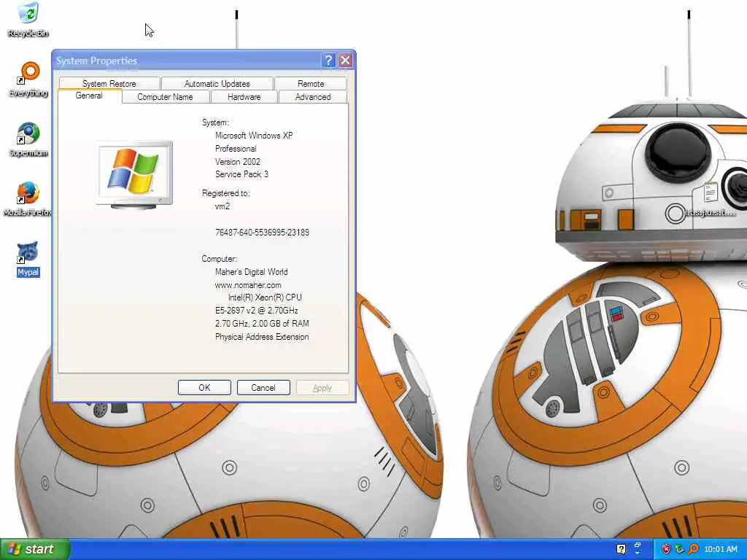Image resolution: width=747 pixels, height=560 pixels.
Task: Go to the Remote tab
Action: (x=311, y=83)
